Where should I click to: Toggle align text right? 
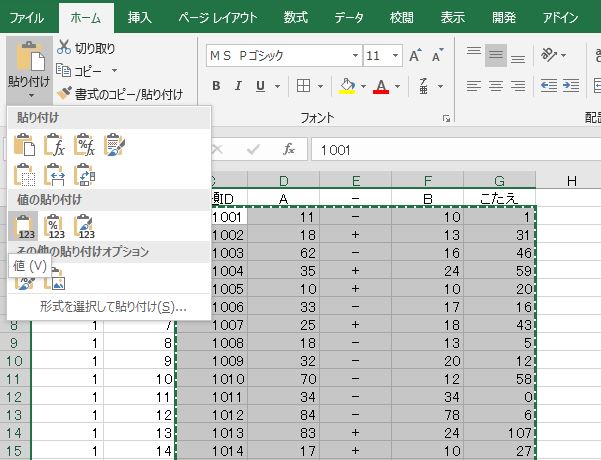tap(518, 86)
